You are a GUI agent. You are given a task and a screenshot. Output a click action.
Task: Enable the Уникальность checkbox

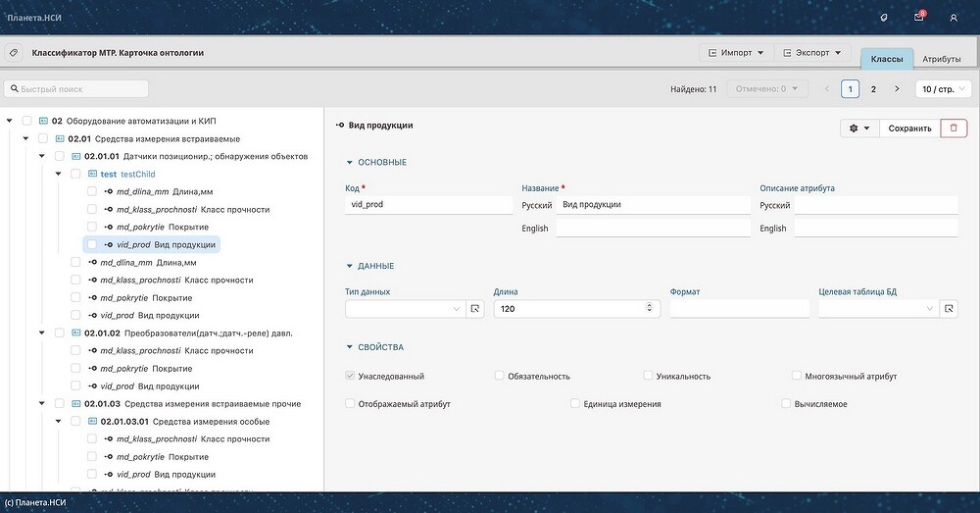pyautogui.click(x=648, y=376)
